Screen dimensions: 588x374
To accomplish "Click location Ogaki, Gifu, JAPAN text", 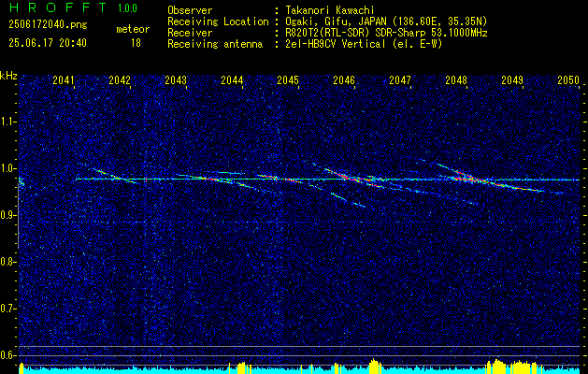I will tap(386, 22).
